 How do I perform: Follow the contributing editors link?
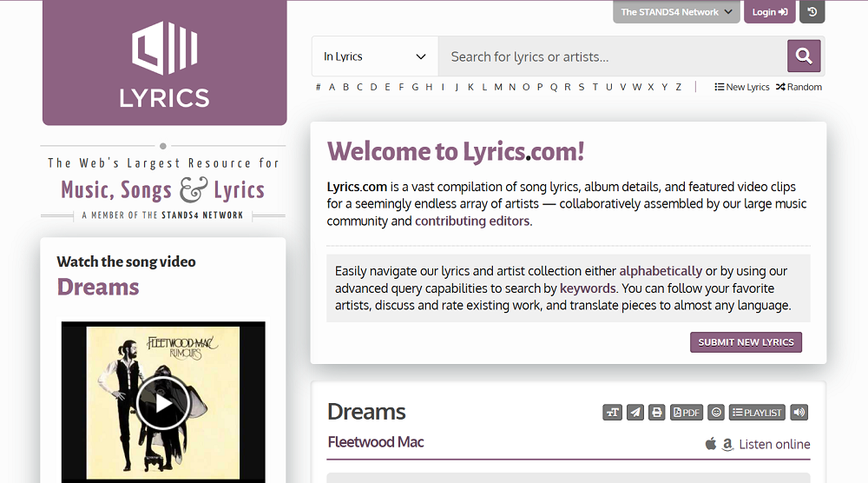point(472,221)
